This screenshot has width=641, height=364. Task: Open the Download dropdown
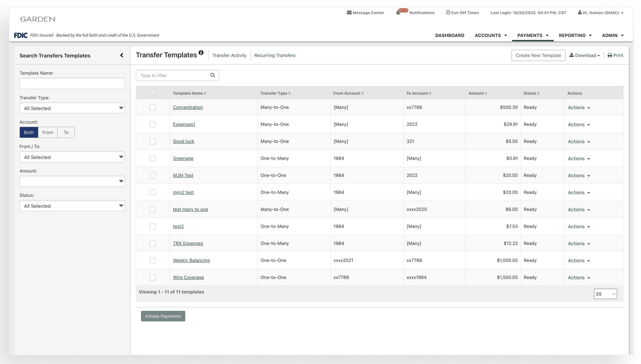(x=584, y=55)
